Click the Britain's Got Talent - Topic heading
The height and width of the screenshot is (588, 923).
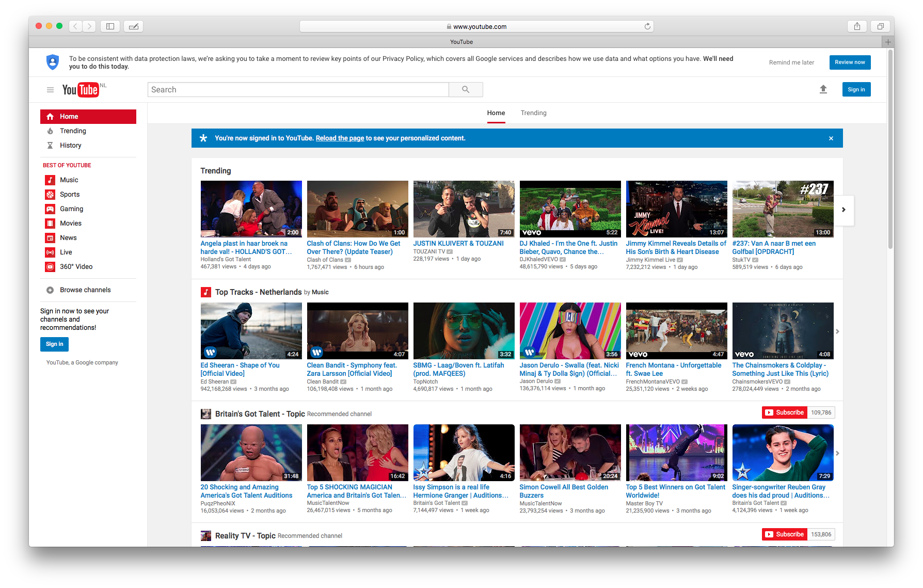(x=260, y=414)
